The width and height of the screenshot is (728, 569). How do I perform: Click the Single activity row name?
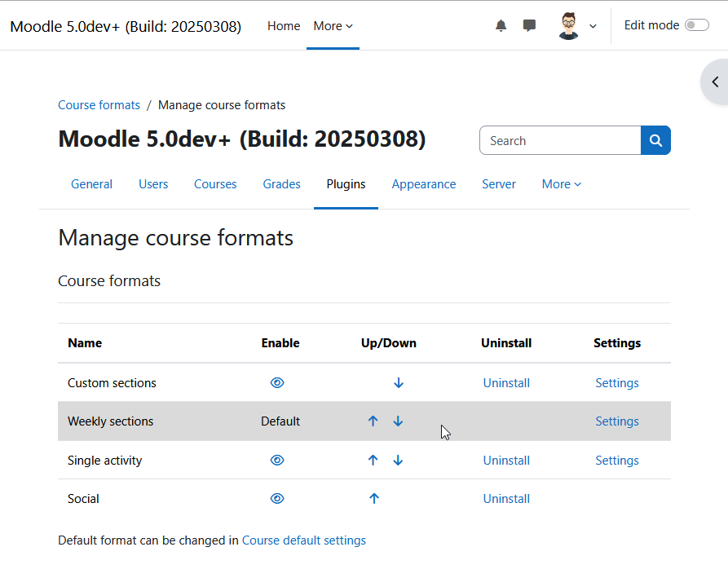(105, 461)
